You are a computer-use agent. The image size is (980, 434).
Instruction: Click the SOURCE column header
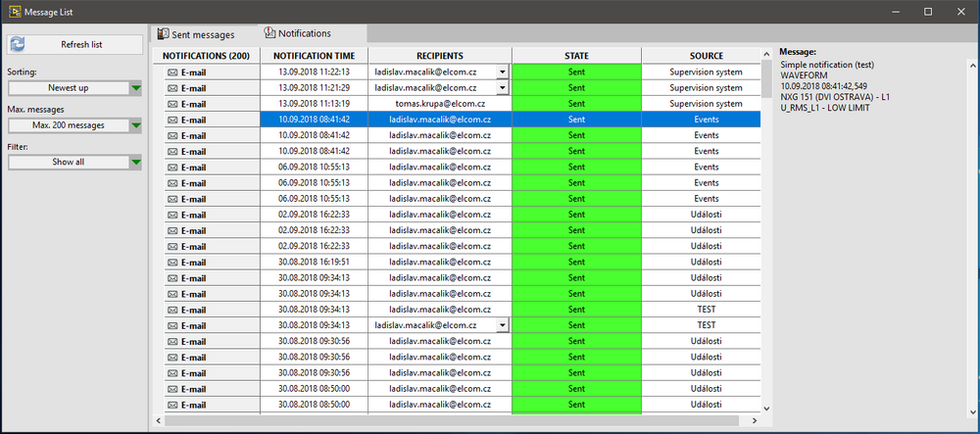(707, 56)
